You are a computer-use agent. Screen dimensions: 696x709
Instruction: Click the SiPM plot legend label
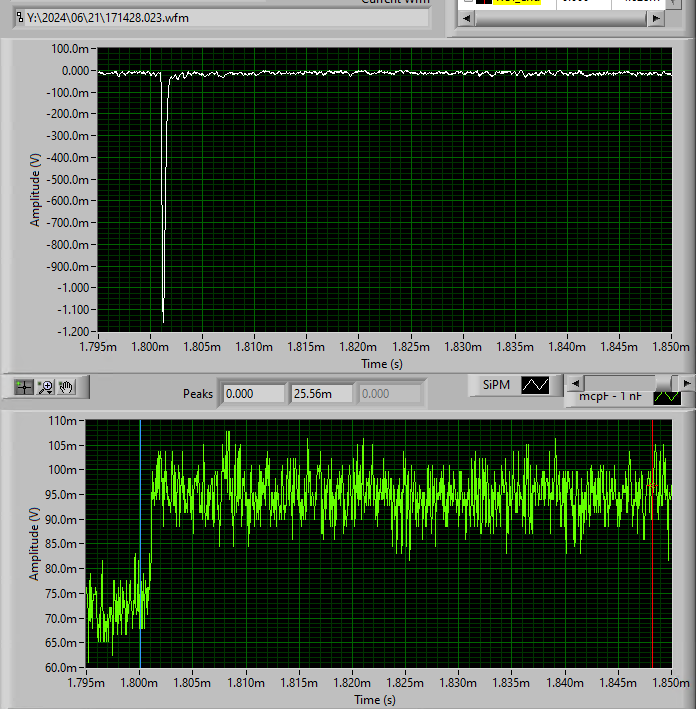(495, 385)
